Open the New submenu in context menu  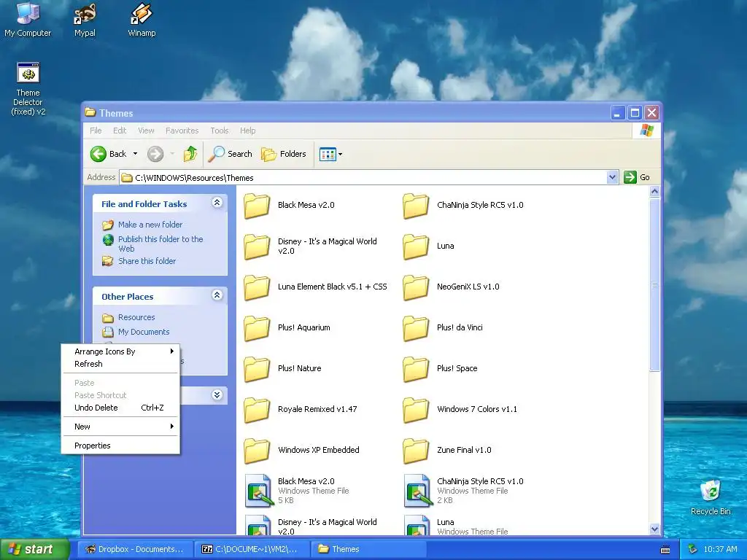[120, 427]
